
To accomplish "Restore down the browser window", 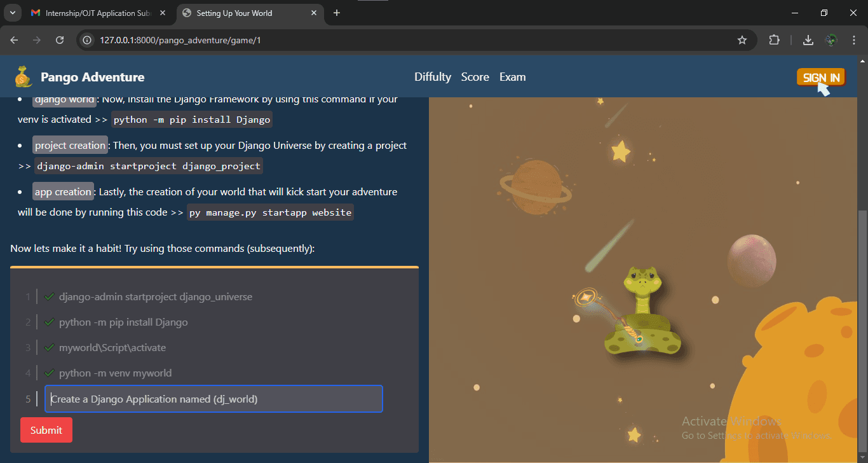I will point(824,13).
